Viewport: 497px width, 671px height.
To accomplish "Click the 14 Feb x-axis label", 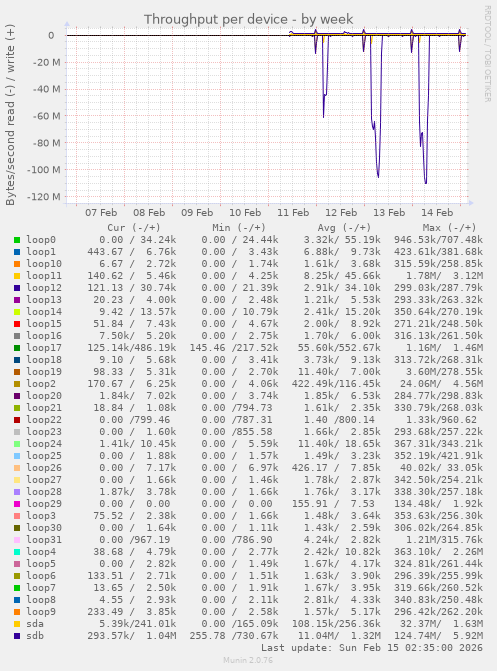I will click(437, 213).
